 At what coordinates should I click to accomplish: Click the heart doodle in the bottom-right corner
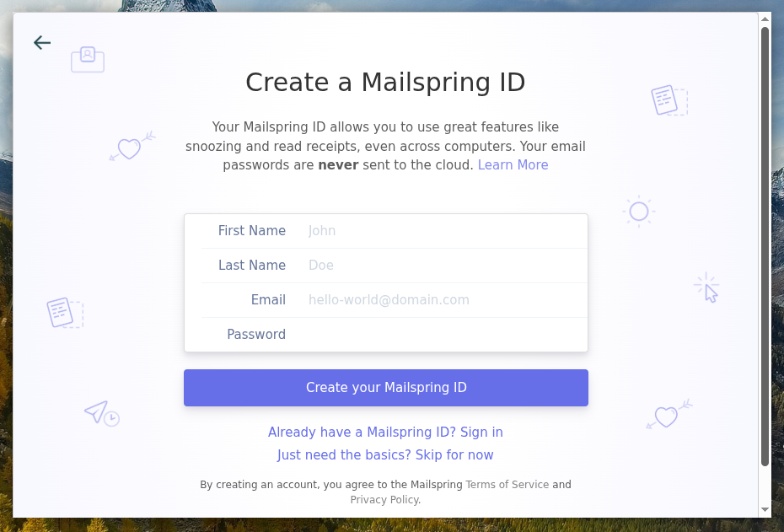(667, 415)
